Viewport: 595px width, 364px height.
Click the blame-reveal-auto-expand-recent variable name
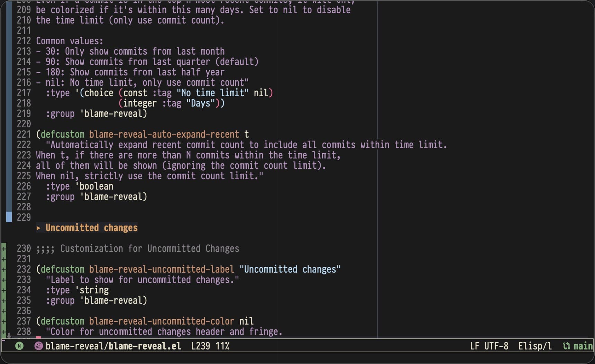pyautogui.click(x=164, y=134)
